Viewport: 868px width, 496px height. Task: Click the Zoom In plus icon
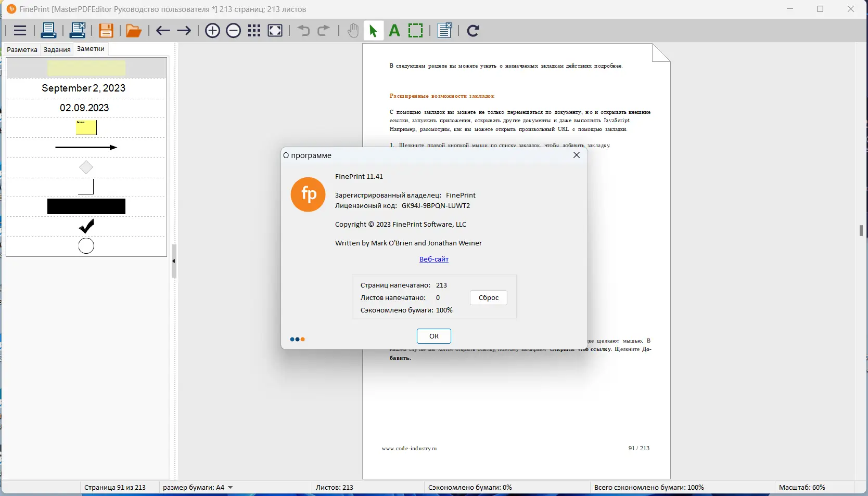coord(212,31)
